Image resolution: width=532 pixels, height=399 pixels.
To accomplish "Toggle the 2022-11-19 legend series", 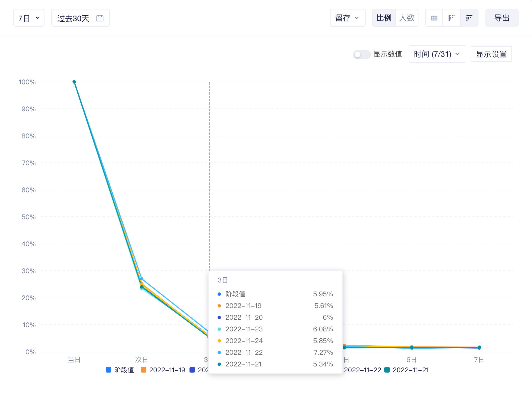I will click(x=163, y=370).
